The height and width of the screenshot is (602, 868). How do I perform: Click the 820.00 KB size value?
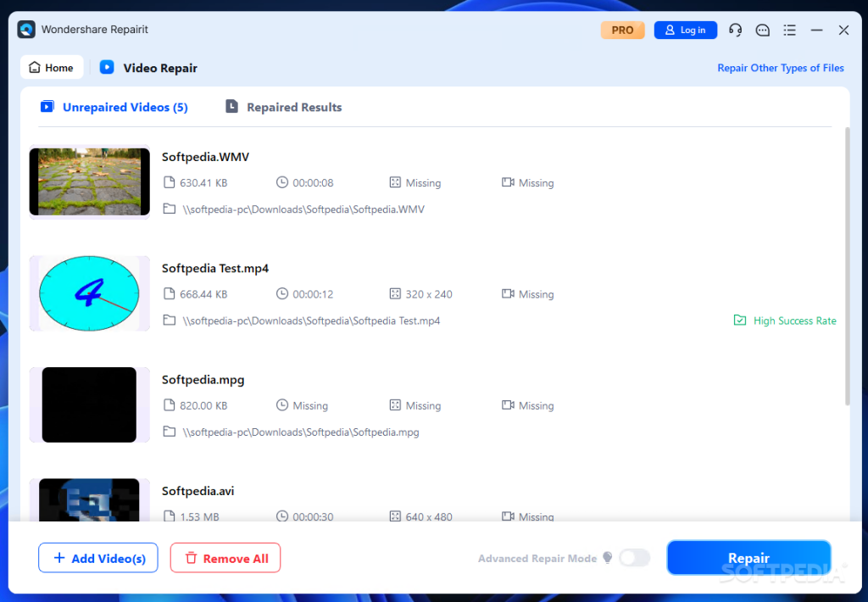click(x=203, y=405)
